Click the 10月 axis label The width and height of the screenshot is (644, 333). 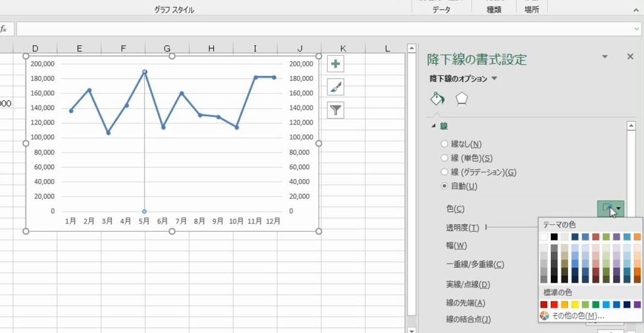[x=236, y=221]
